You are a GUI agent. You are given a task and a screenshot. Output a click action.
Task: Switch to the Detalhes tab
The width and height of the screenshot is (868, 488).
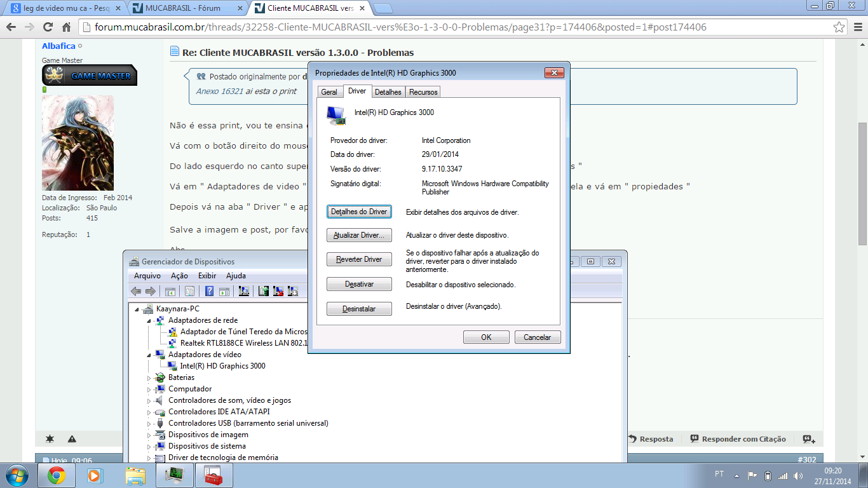point(388,92)
